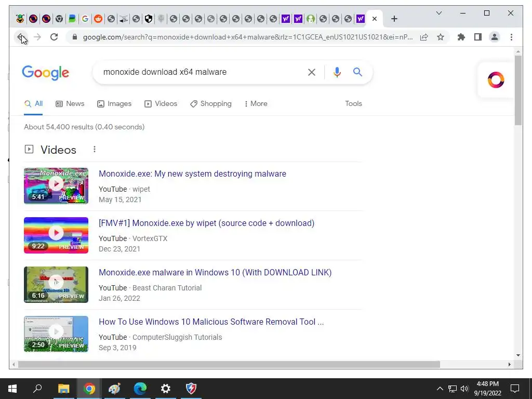Open Microsoft Edge from the taskbar
The height and width of the screenshot is (399, 532).
pyautogui.click(x=140, y=389)
